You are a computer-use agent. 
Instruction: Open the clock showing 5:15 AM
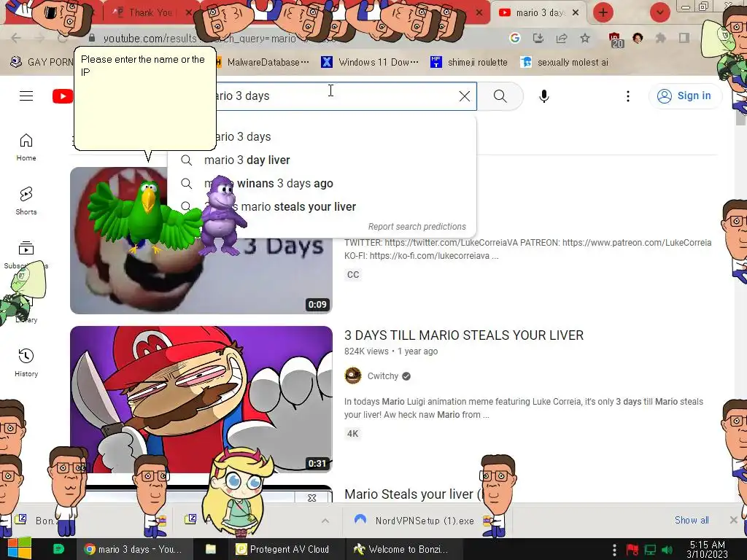click(x=708, y=550)
